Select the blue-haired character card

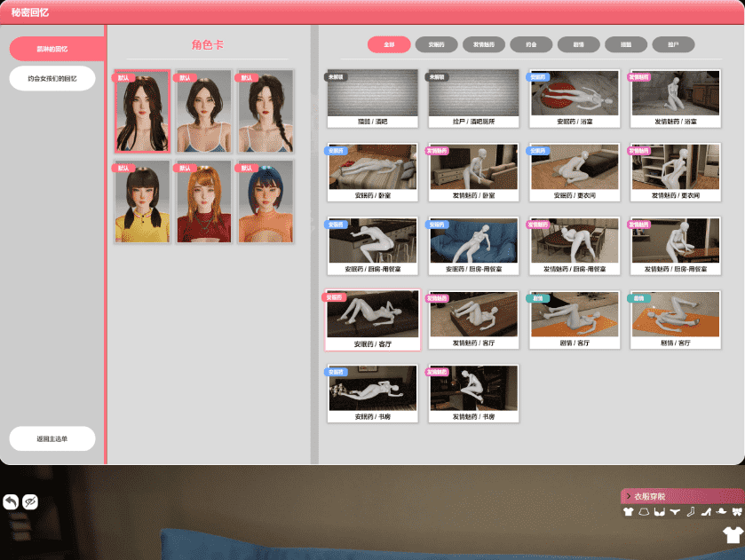[x=266, y=203]
